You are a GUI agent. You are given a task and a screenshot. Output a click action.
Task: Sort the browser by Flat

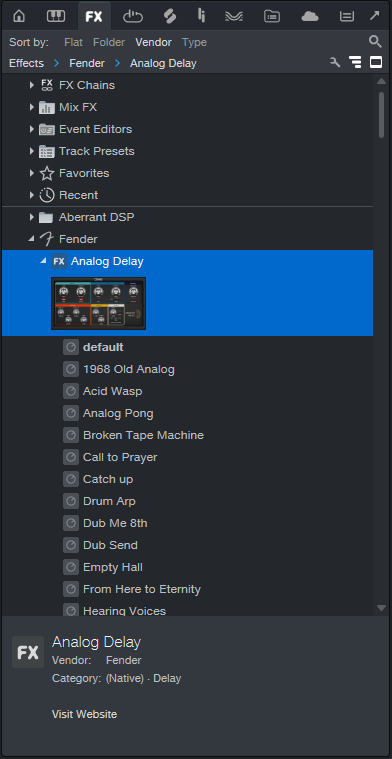tap(73, 43)
